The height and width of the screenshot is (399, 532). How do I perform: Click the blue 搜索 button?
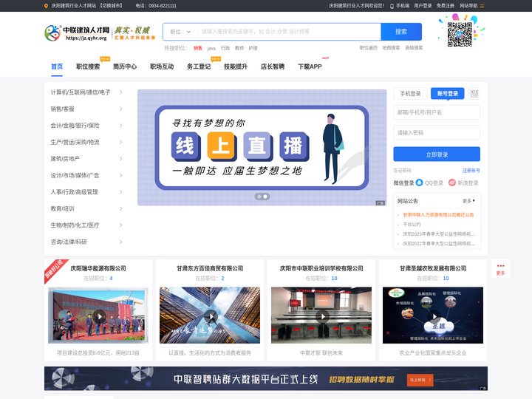click(x=401, y=32)
